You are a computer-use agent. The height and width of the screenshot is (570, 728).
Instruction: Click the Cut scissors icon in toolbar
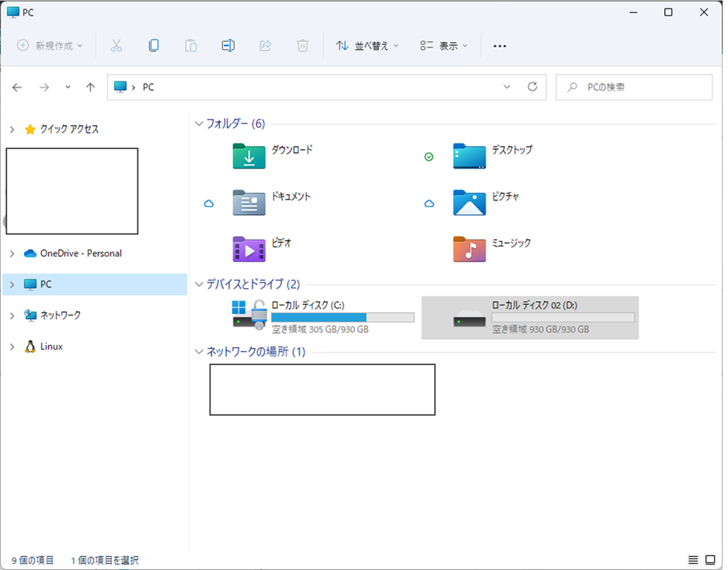pos(117,46)
